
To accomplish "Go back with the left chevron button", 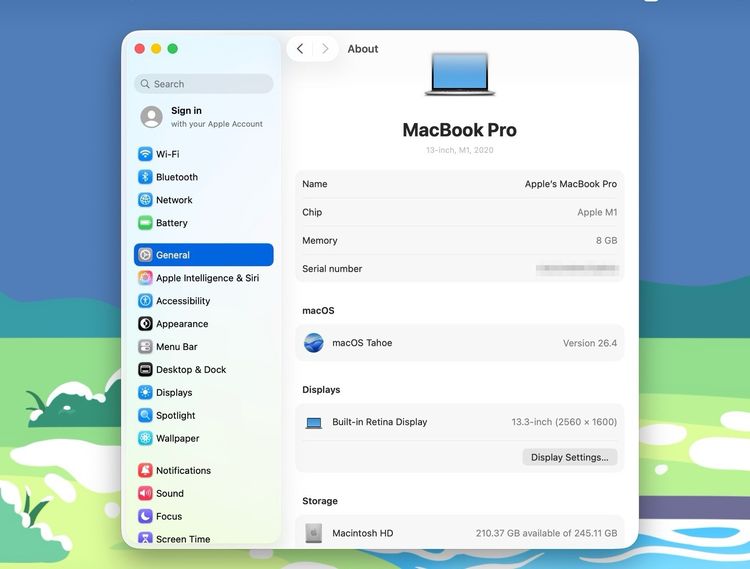I will coord(300,49).
